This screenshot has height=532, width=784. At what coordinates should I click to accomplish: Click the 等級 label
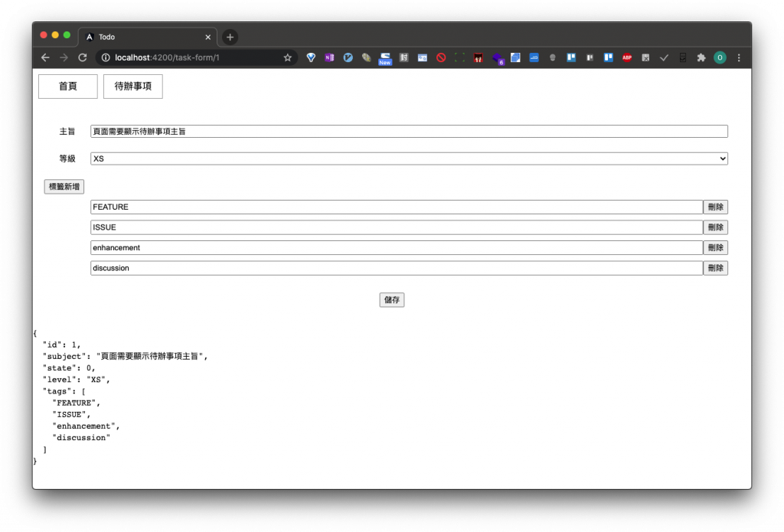[67, 158]
